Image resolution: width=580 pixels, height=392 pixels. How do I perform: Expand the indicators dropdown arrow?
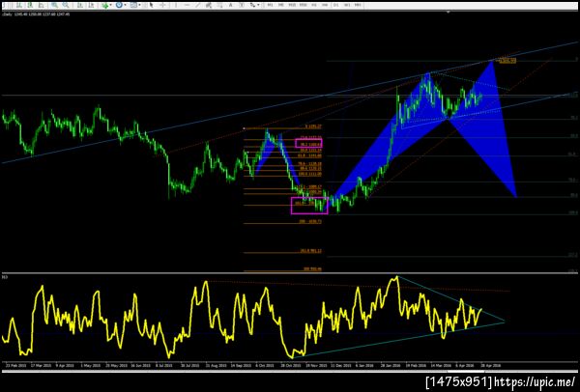[x=110, y=5]
